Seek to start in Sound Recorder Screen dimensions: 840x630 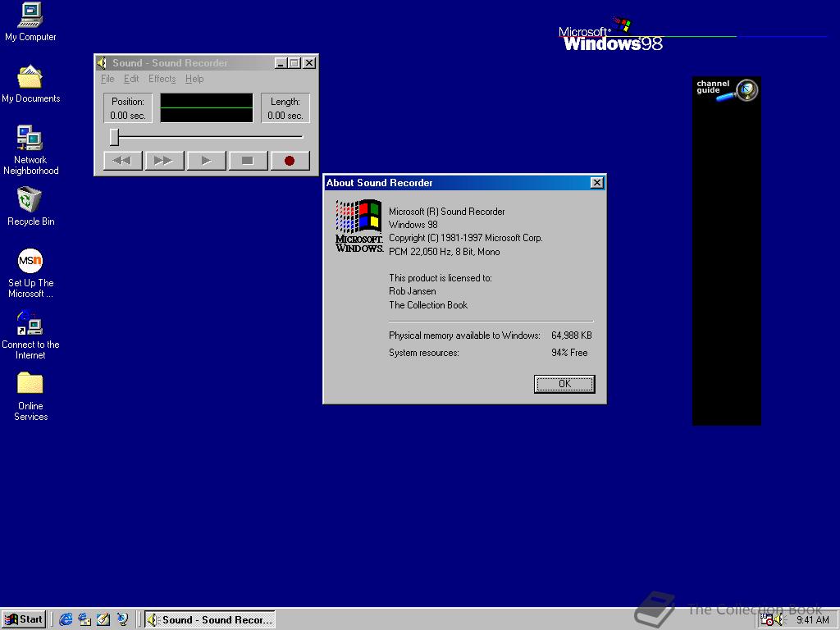point(123,160)
